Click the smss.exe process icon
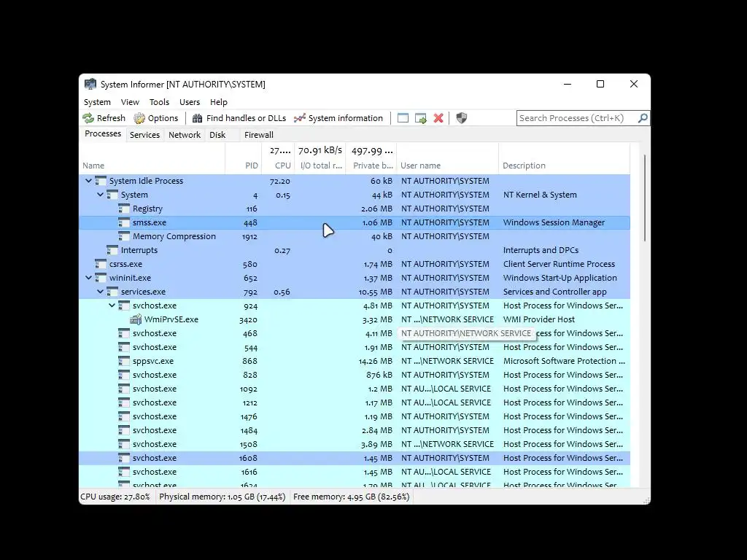This screenshot has width=747, height=560. pos(124,222)
